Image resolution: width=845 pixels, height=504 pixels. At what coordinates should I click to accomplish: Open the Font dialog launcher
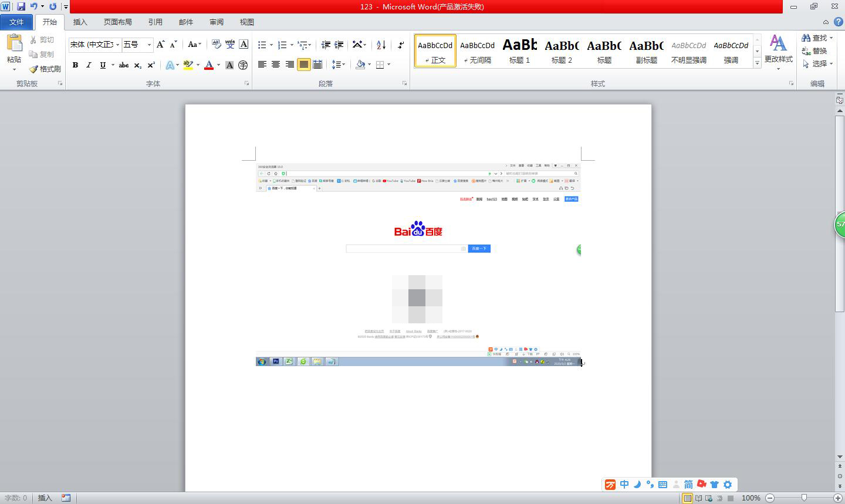point(246,84)
